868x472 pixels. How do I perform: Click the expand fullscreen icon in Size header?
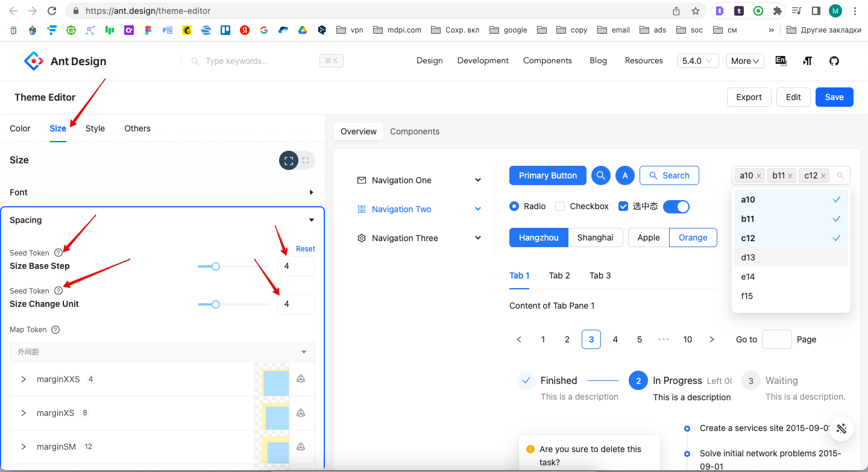tap(288, 160)
